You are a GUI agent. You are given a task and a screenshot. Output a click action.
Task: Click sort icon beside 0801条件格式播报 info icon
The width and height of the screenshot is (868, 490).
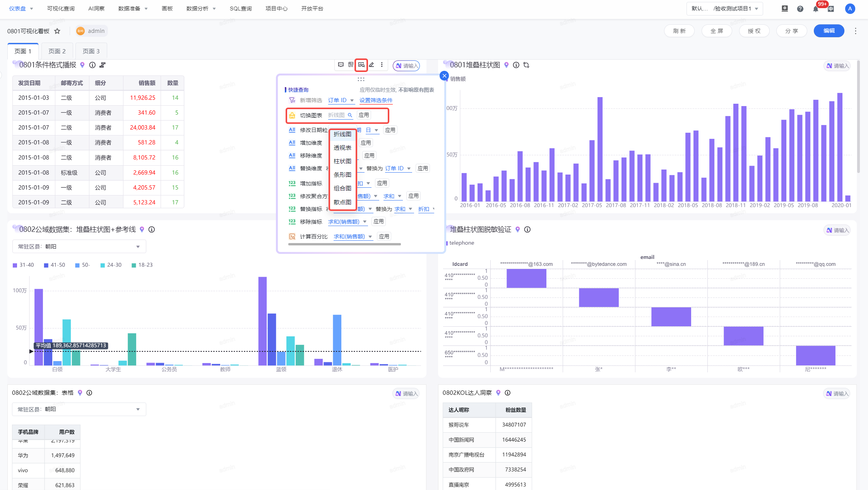coord(103,65)
